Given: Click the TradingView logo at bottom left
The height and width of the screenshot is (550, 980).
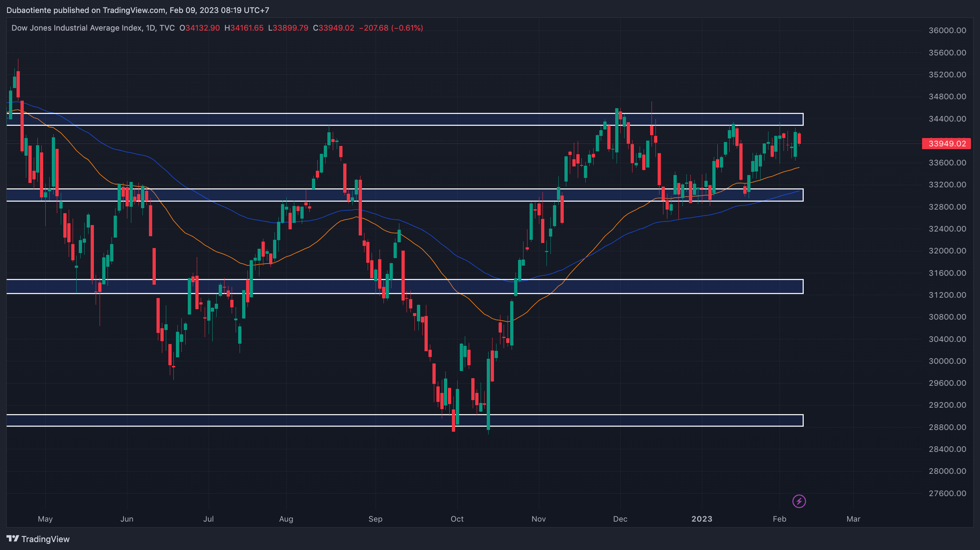Looking at the screenshot, I should 38,539.
